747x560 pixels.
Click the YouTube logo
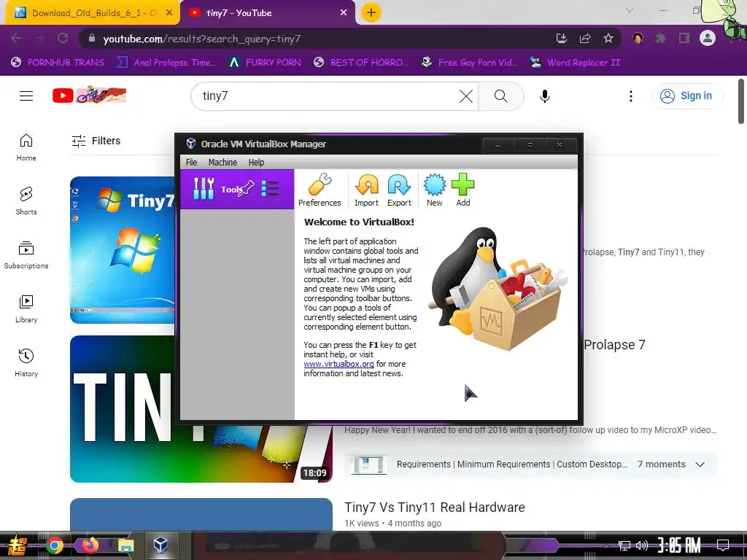(x=90, y=96)
